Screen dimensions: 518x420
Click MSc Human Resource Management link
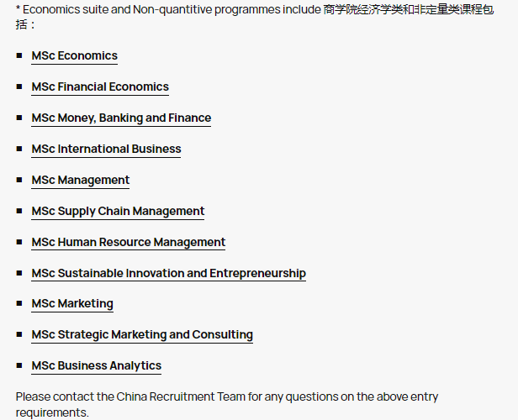coord(129,243)
